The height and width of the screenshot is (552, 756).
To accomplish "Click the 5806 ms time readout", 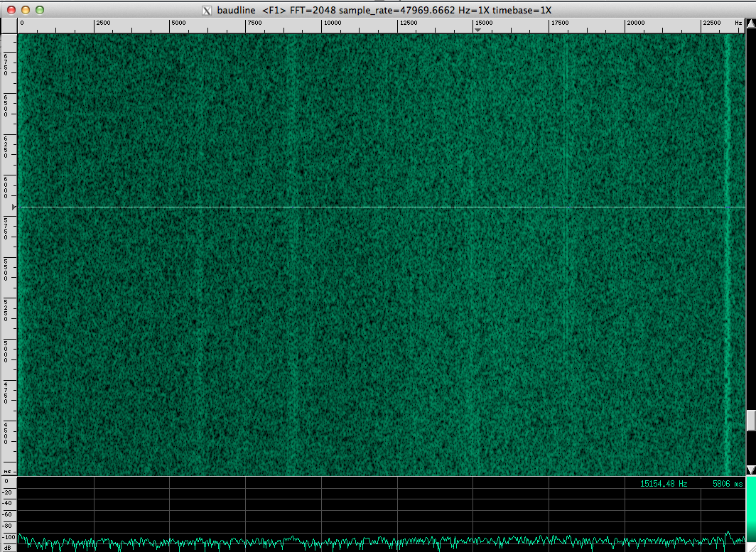I will click(x=728, y=484).
